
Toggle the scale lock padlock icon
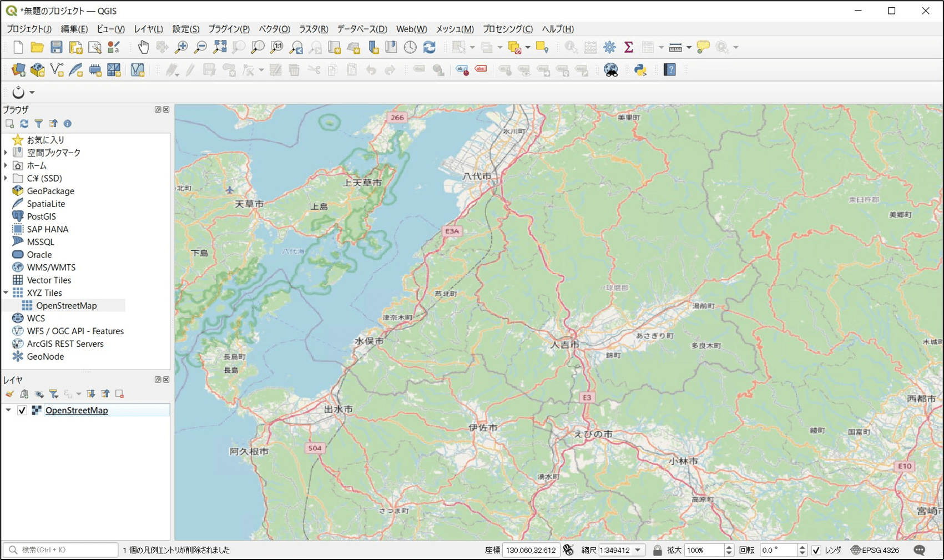pos(657,550)
